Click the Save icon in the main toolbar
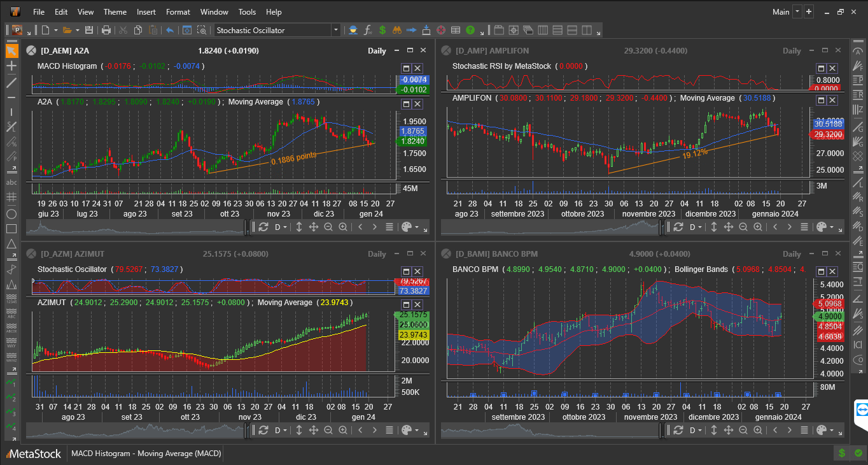Image resolution: width=868 pixels, height=465 pixels. [89, 30]
